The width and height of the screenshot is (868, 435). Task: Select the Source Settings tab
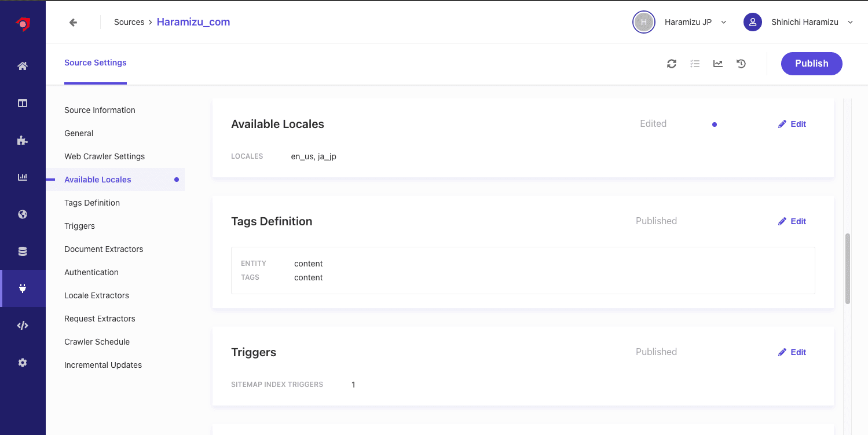(96, 63)
